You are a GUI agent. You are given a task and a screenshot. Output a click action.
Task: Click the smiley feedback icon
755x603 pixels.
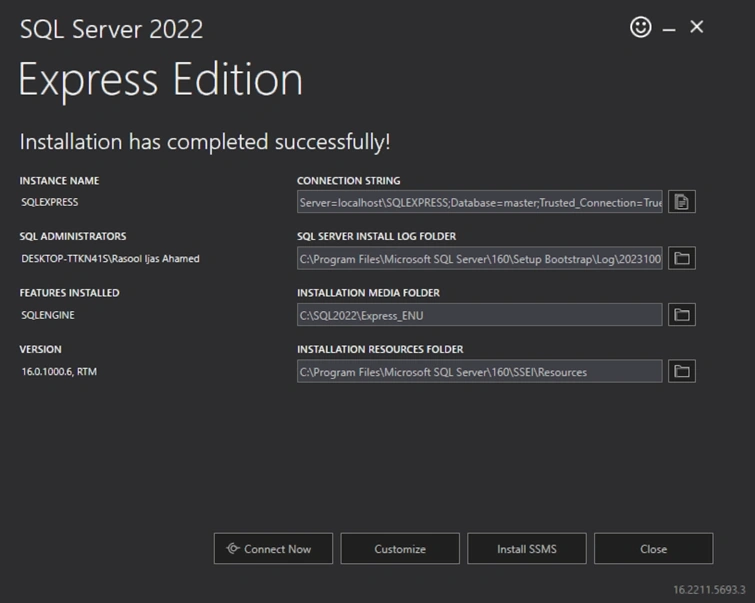pyautogui.click(x=640, y=27)
